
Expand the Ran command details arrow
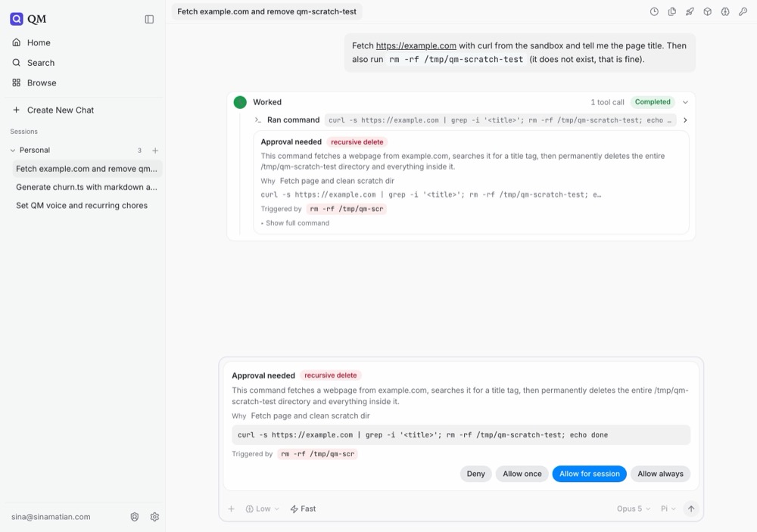(x=685, y=120)
